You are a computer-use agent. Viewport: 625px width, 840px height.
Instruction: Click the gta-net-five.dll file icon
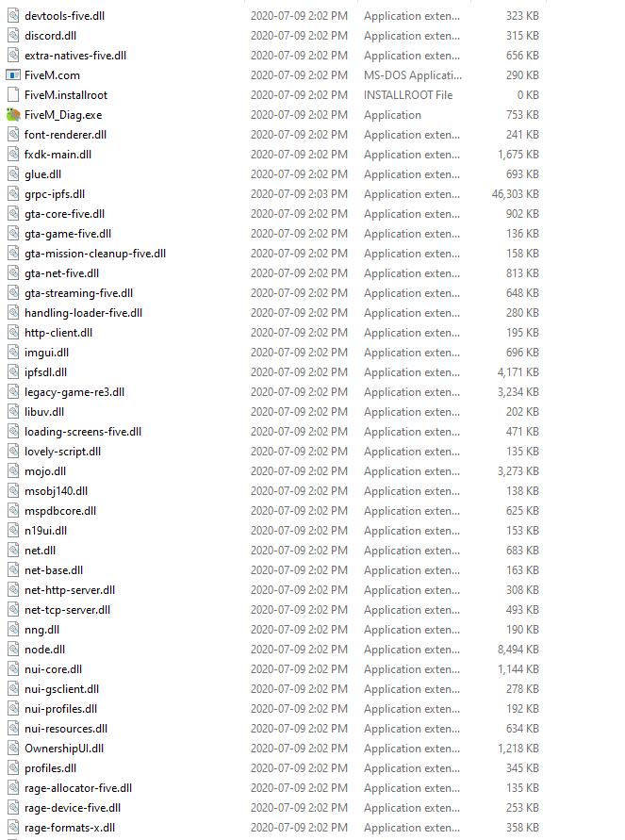(x=13, y=273)
